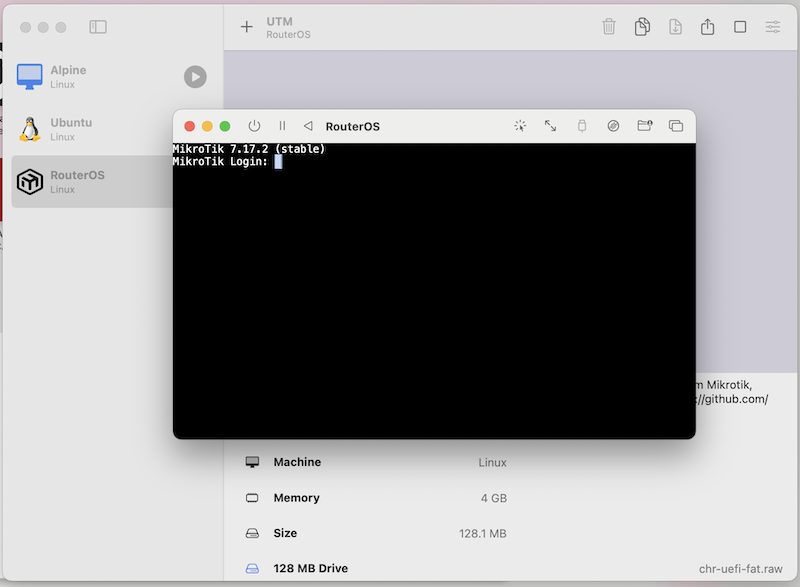
Task: Enter fullscreen with the green window button
Action: pyautogui.click(x=225, y=126)
